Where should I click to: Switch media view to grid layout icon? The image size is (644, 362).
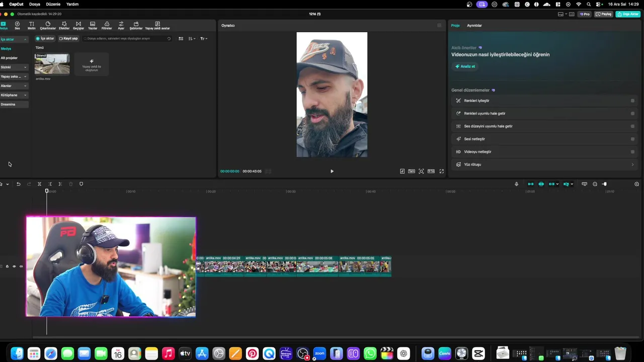(x=181, y=39)
